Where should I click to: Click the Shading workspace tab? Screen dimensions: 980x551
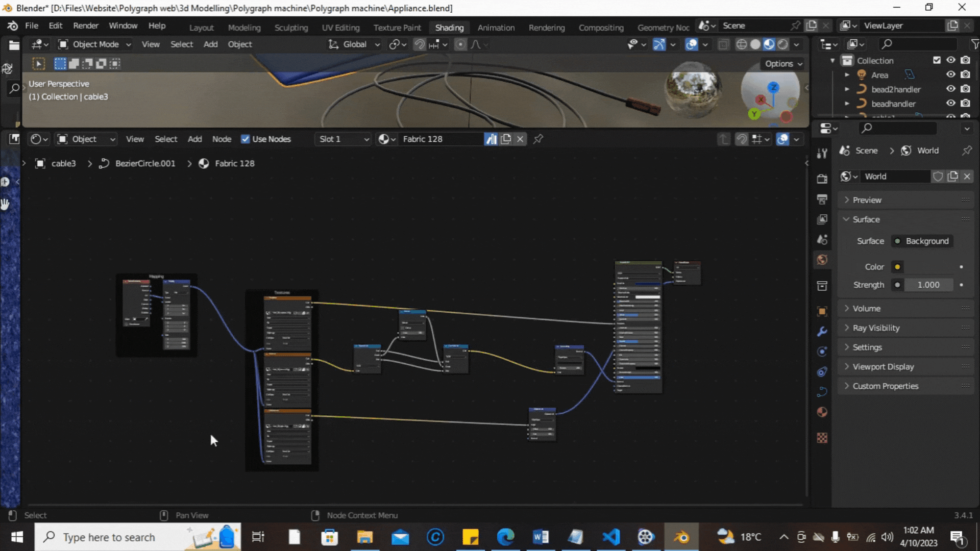point(449,27)
